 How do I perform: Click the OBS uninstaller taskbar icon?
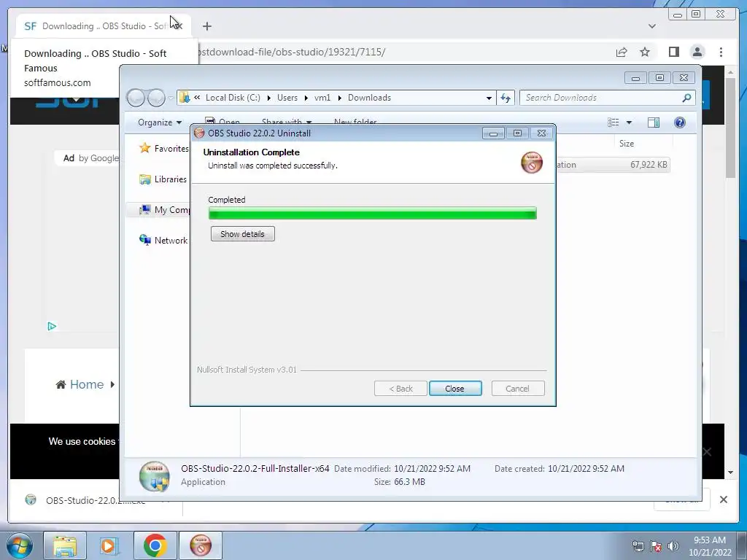click(x=201, y=545)
